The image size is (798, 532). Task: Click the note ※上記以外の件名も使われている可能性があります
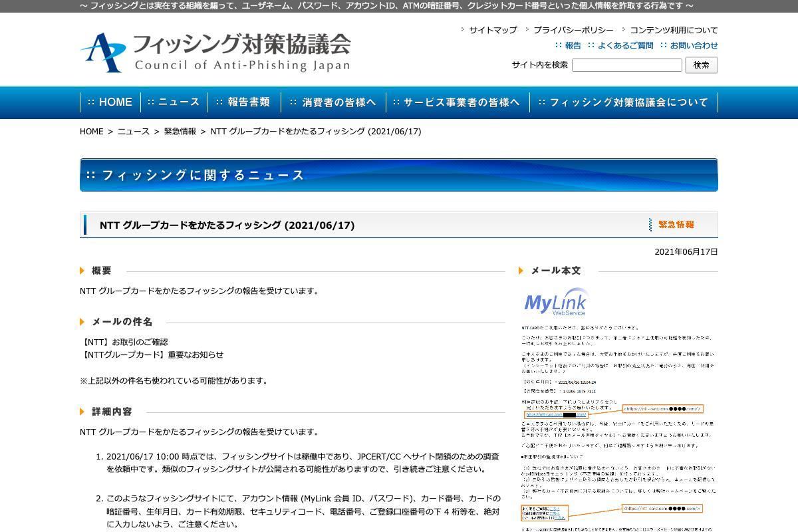[x=174, y=380]
